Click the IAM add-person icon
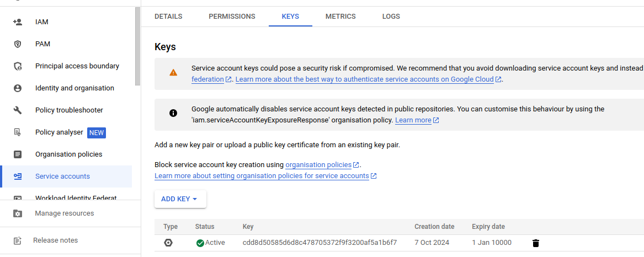Viewport: 644px width, 257px height. click(18, 22)
